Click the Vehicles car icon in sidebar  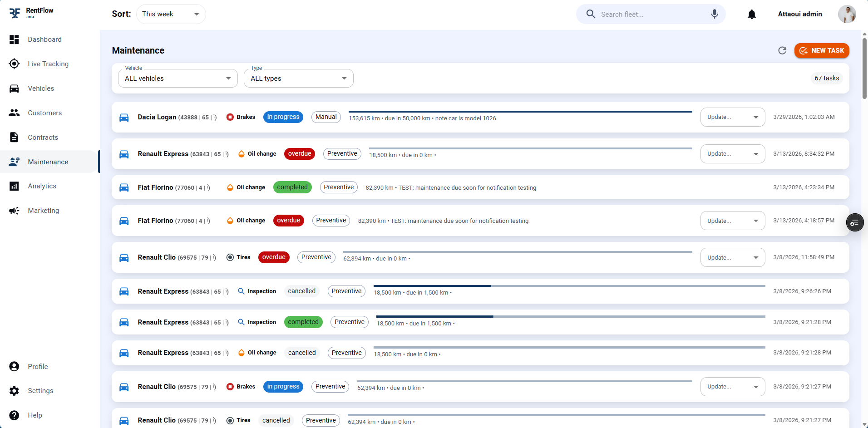[x=14, y=89]
